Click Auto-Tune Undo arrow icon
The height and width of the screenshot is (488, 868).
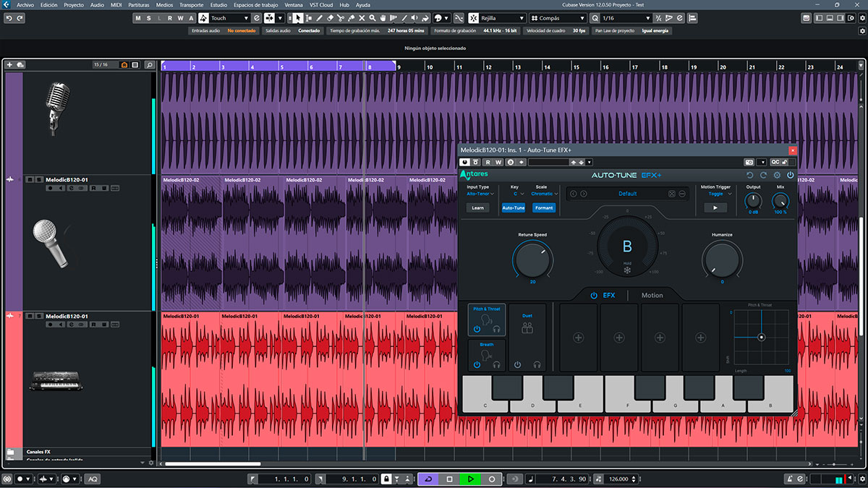click(749, 175)
